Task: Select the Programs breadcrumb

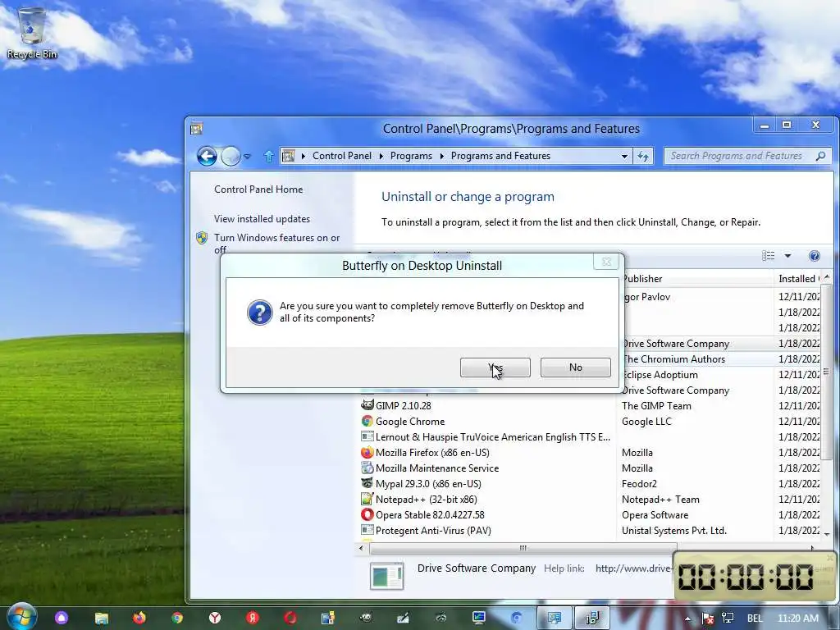Action: pos(411,156)
